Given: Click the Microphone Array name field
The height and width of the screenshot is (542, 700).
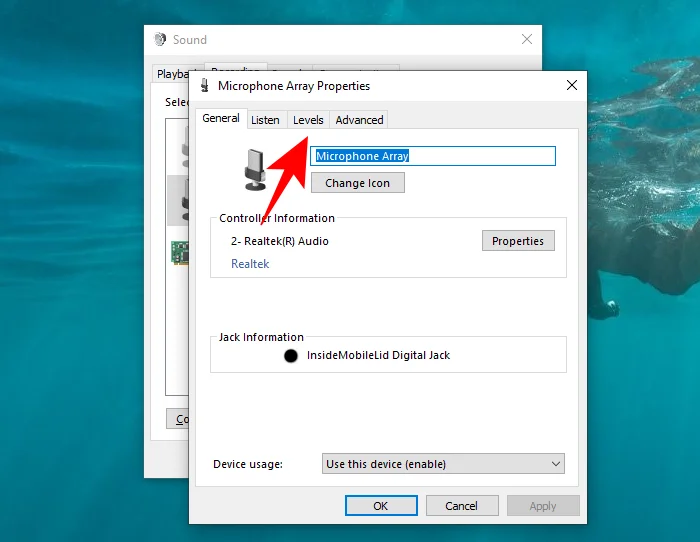Looking at the screenshot, I should click(x=432, y=156).
